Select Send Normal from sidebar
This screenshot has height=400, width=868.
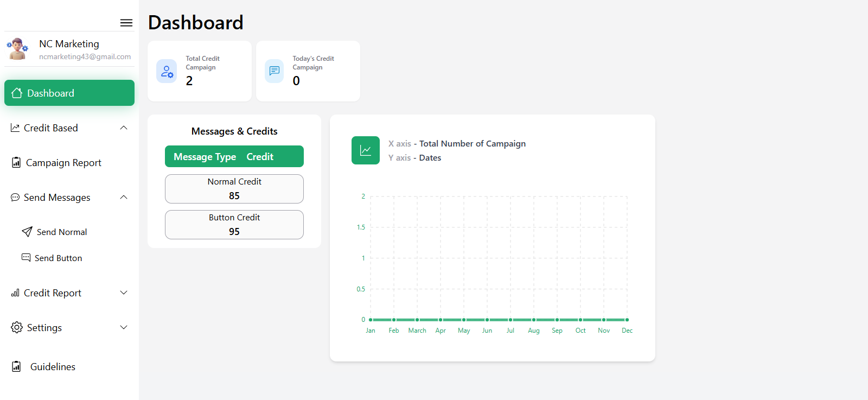(x=62, y=232)
